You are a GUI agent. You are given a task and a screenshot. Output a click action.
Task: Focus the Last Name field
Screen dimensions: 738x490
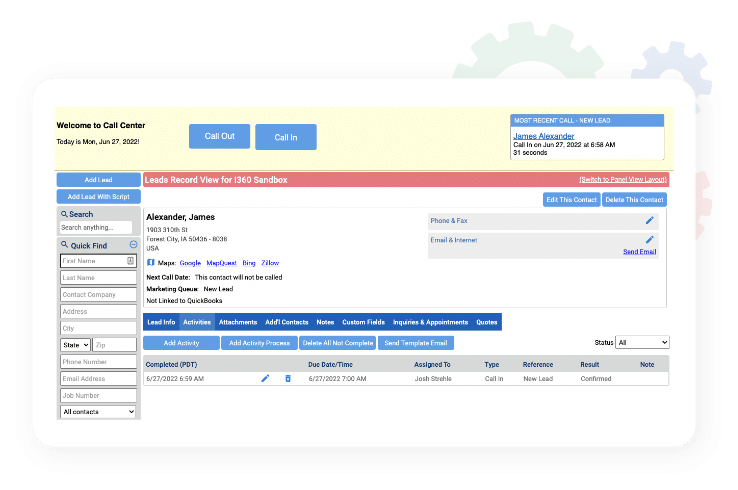(x=98, y=278)
